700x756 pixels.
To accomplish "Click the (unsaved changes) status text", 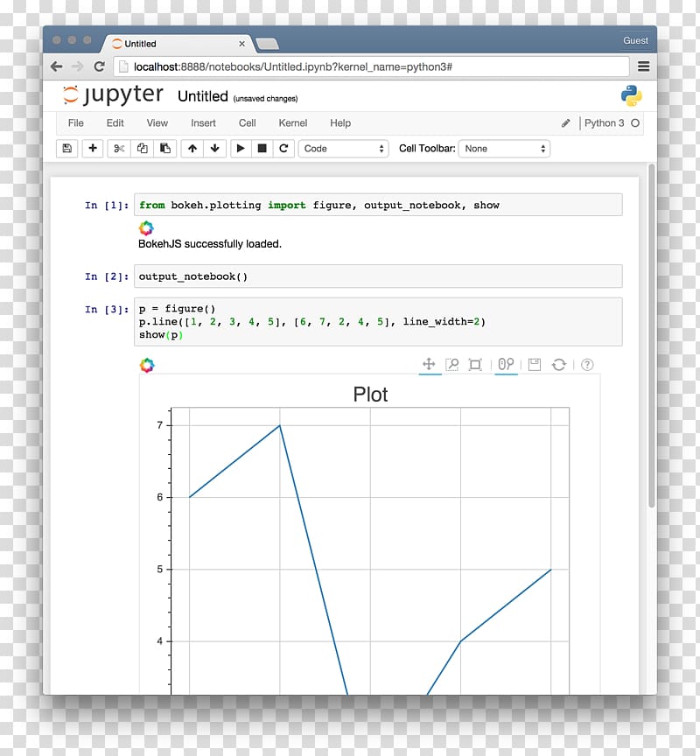I will tap(265, 98).
